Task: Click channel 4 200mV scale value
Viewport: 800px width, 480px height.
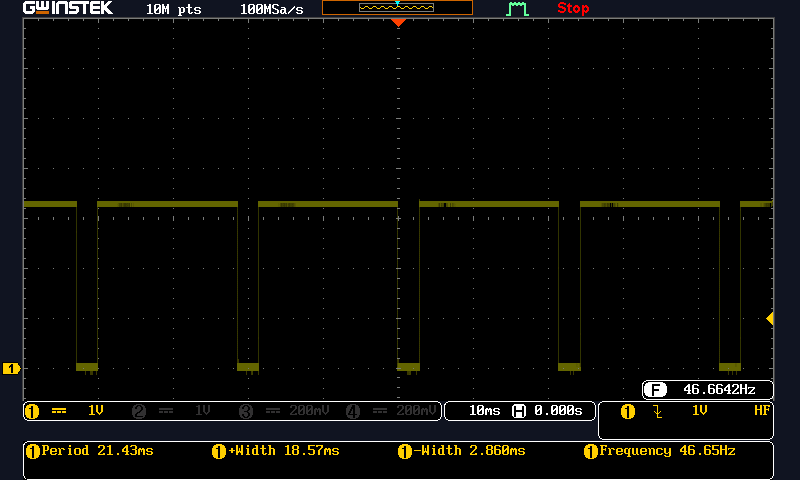Action: click(x=416, y=411)
